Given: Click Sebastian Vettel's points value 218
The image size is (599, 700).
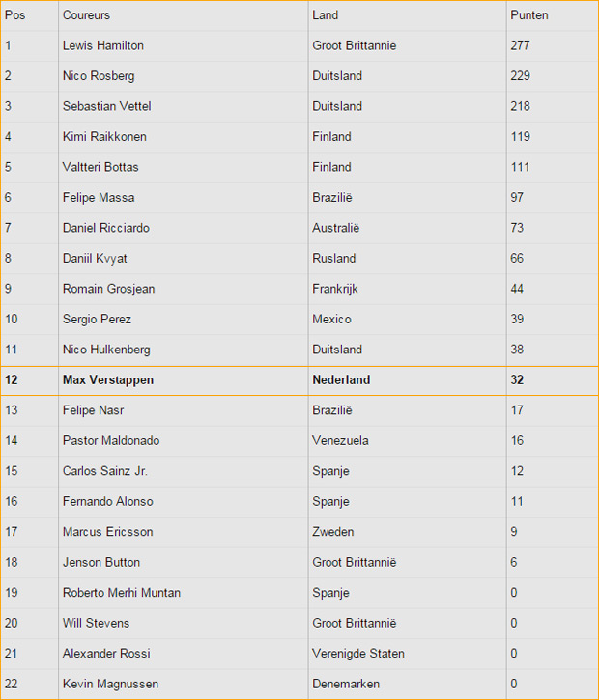Looking at the screenshot, I should point(521,106).
